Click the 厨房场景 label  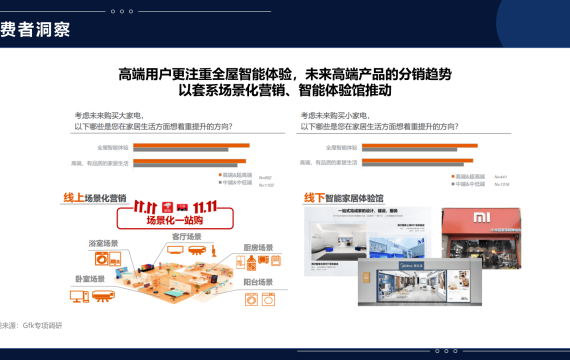tap(258, 248)
